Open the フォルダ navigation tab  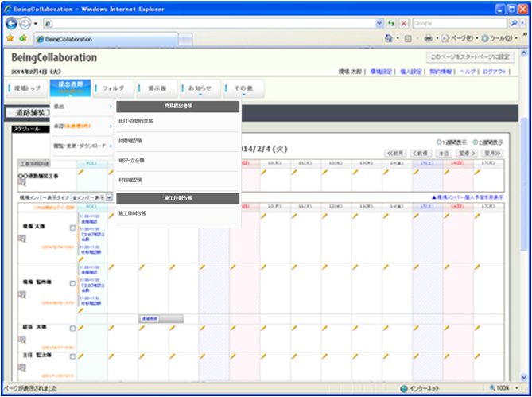pos(114,88)
